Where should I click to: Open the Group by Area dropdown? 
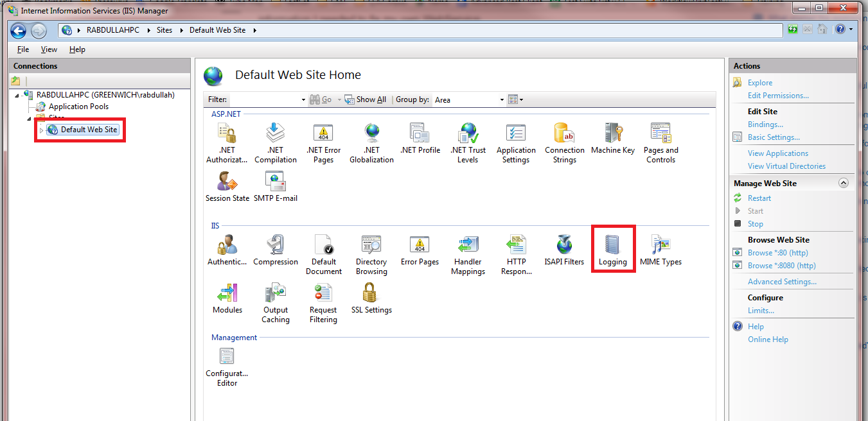[469, 99]
